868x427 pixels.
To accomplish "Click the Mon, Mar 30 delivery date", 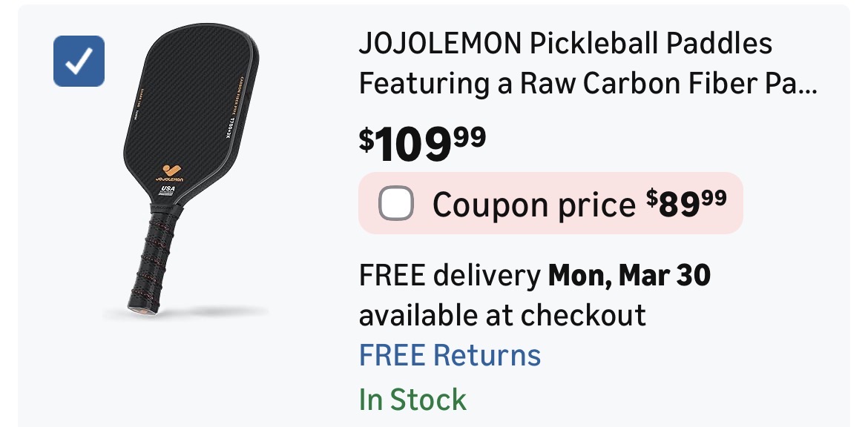I will (629, 275).
